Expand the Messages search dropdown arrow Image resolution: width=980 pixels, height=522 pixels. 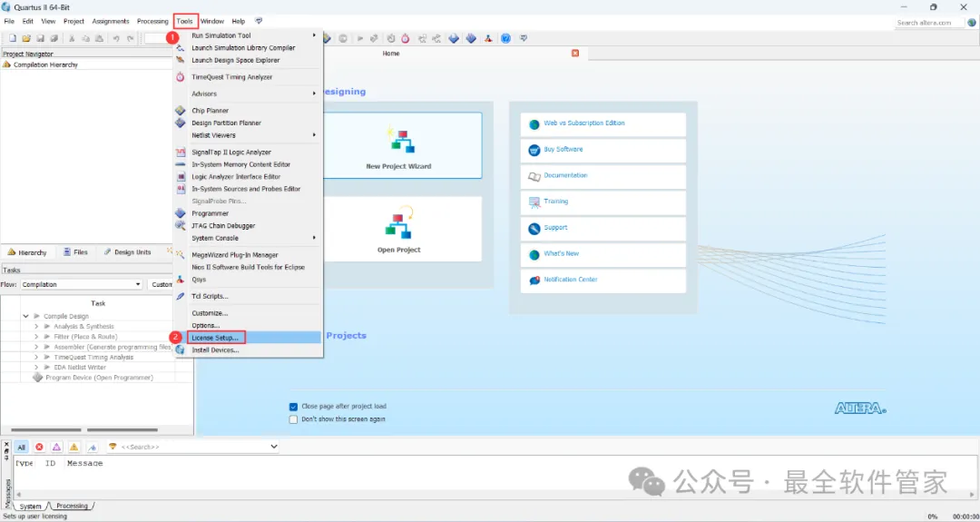coord(274,447)
